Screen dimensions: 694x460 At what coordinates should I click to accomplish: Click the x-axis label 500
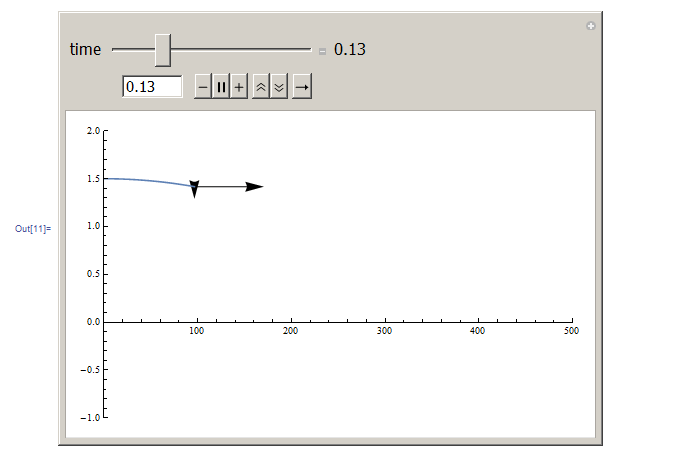tap(571, 331)
